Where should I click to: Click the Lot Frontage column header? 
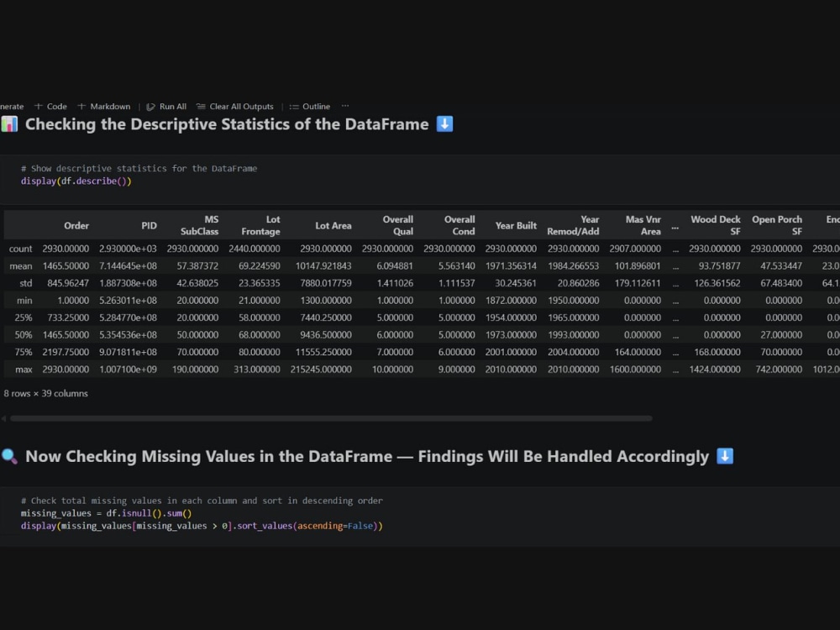(260, 225)
